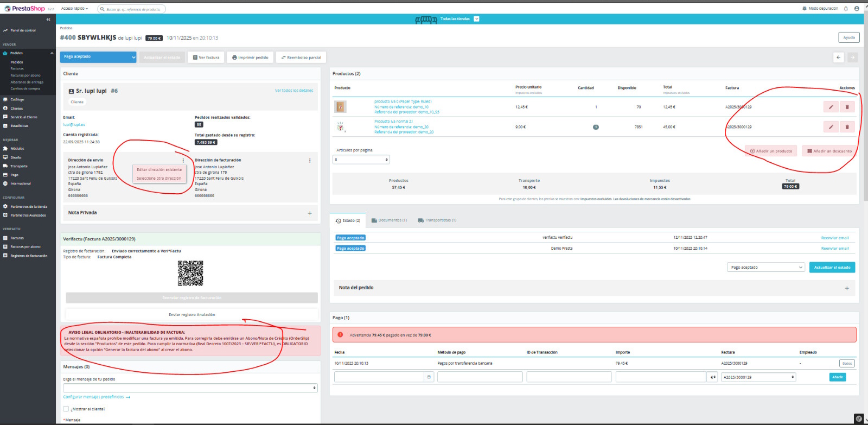Switch to the Documentos tab
This screenshot has width=868, height=425.
point(389,220)
